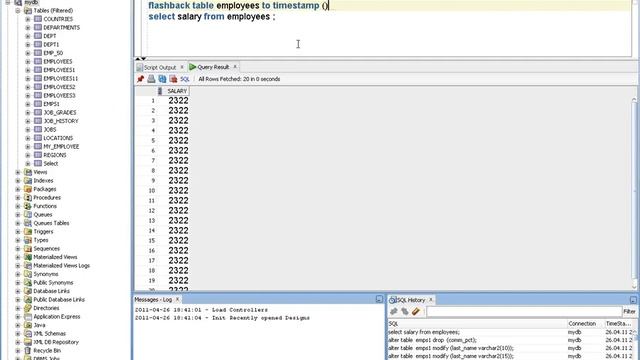Expand the Synonyms node
Image resolution: width=640 pixels, height=360 pixels.
pos(18,274)
